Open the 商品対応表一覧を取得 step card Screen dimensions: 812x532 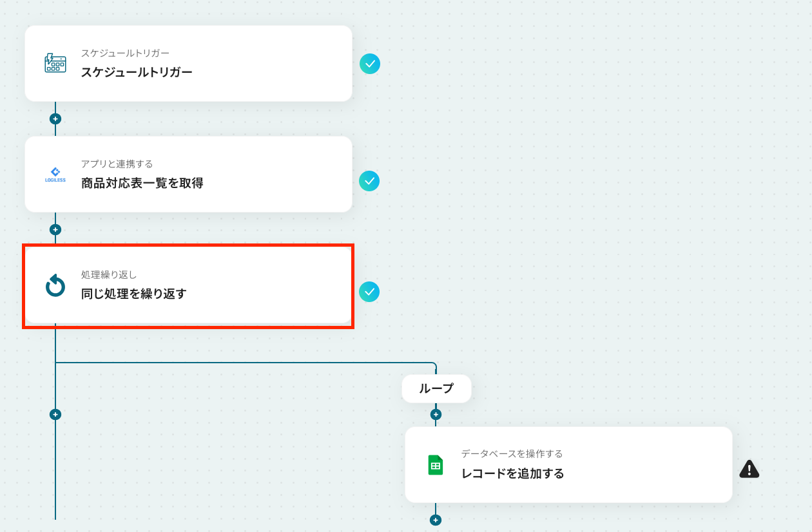point(189,174)
